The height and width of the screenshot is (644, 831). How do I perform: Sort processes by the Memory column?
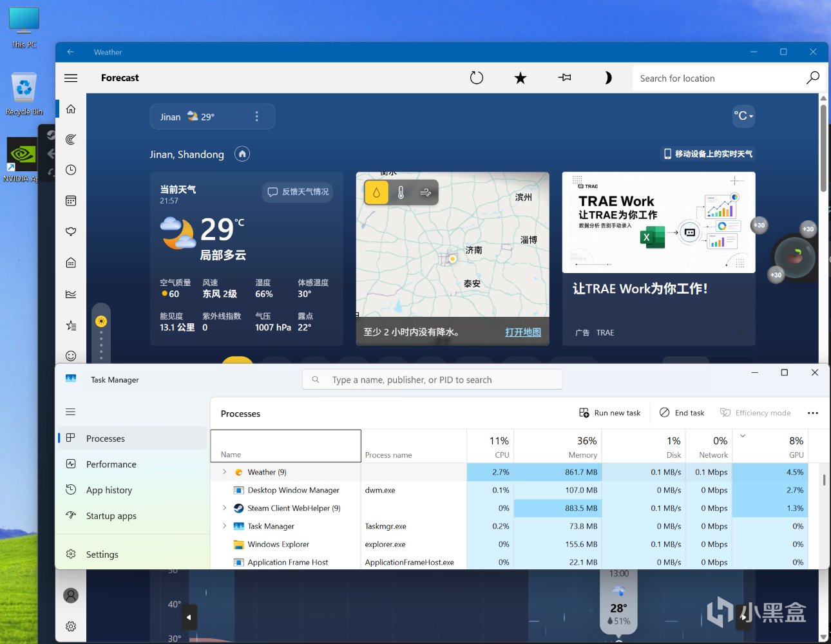click(x=558, y=446)
